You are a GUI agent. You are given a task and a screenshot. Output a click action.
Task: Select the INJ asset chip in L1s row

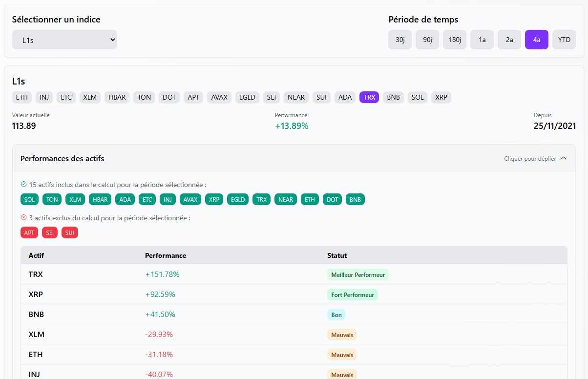[44, 97]
